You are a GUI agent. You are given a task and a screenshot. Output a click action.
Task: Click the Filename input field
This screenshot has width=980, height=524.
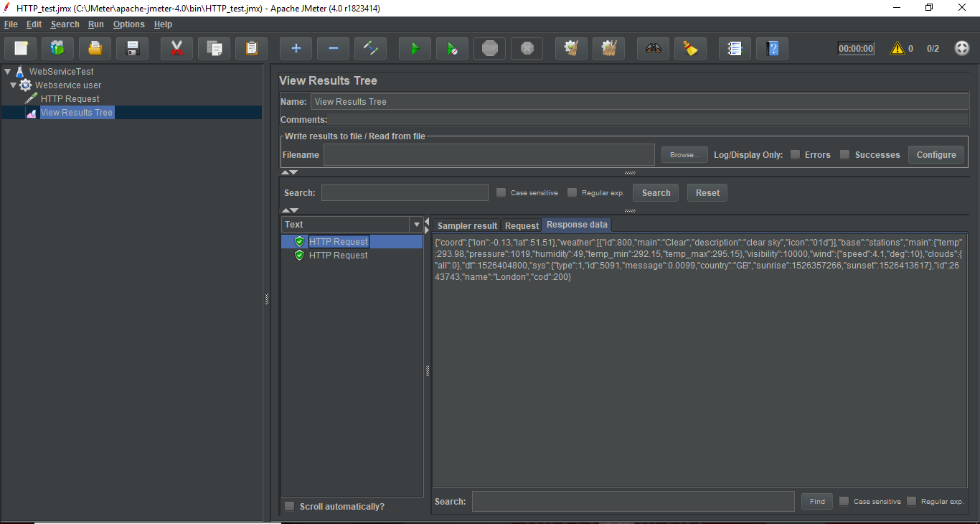click(489, 154)
